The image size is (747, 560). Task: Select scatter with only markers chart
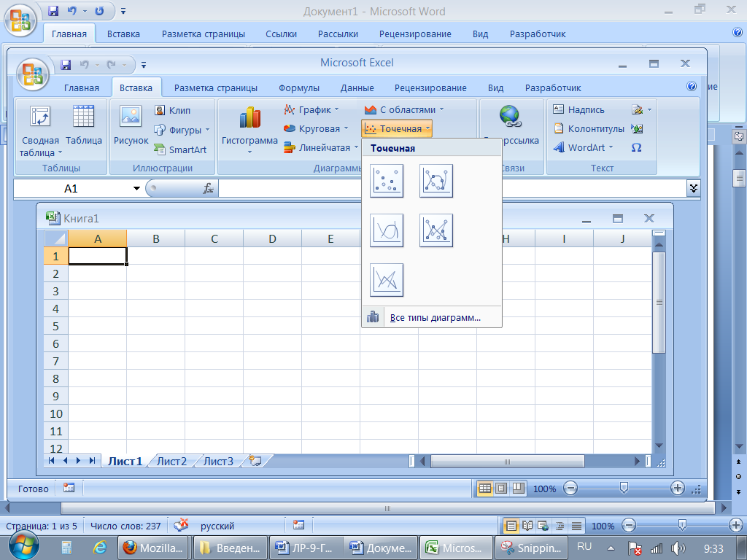387,181
